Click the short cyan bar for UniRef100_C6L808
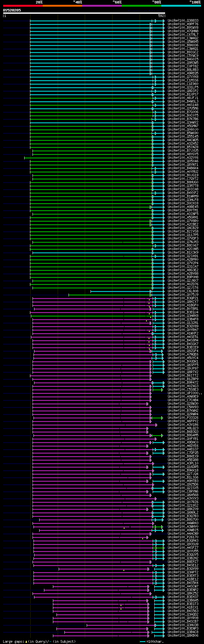Screen dimensions: 204x644 tap(120, 291)
